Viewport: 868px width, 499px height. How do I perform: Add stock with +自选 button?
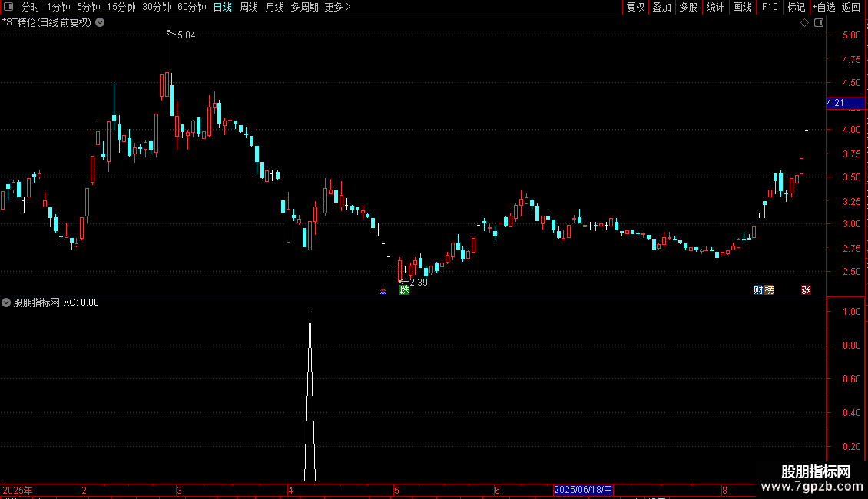click(823, 7)
